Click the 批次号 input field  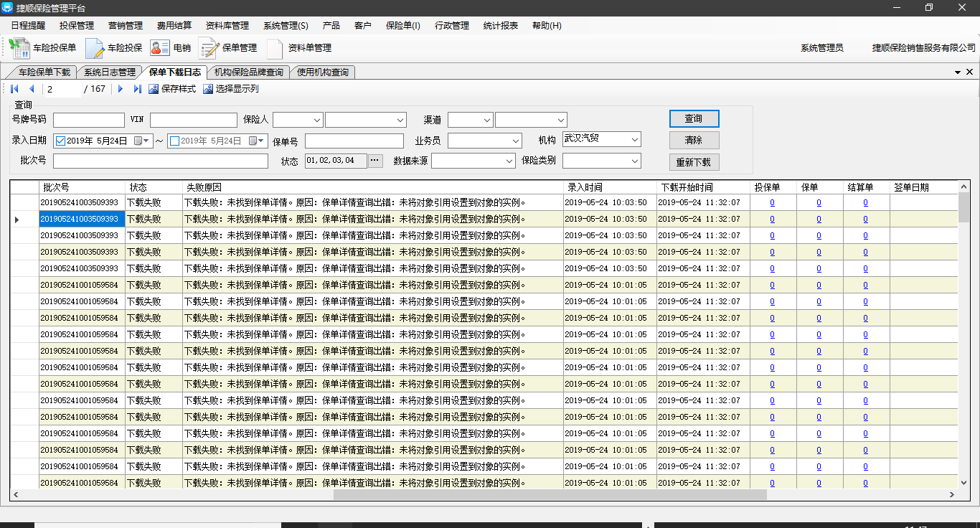(x=160, y=161)
